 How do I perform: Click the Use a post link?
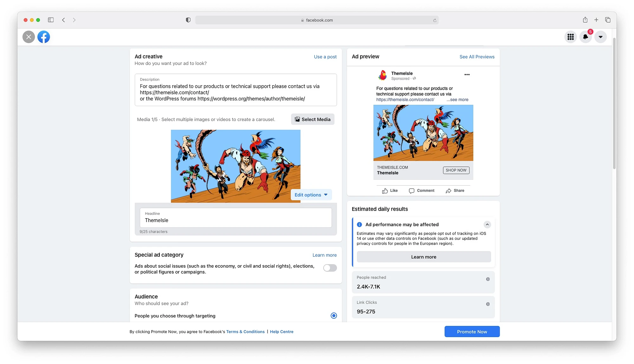point(325,56)
